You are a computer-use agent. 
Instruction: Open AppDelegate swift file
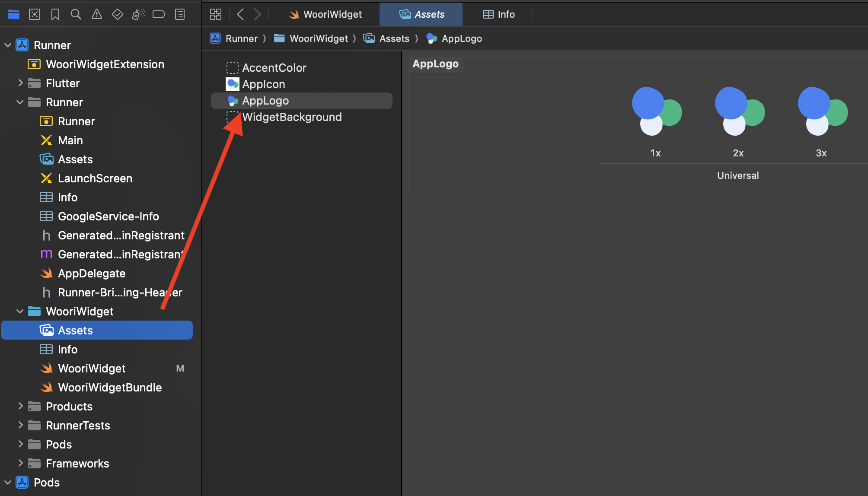pyautogui.click(x=91, y=273)
